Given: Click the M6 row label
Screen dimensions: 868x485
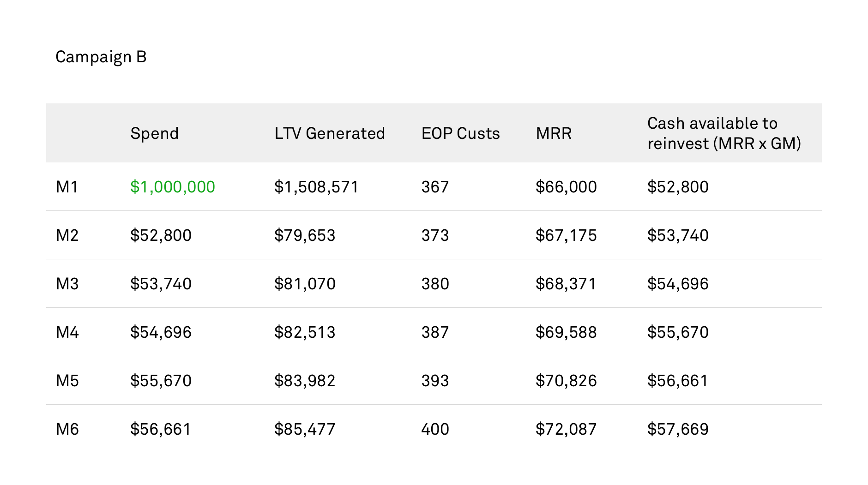Looking at the screenshot, I should coord(67,429).
